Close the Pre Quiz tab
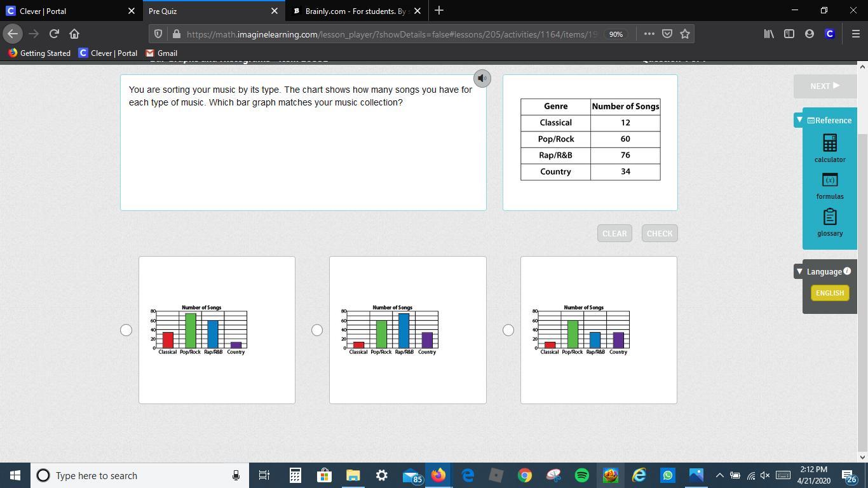The height and width of the screenshot is (488, 868). (275, 11)
